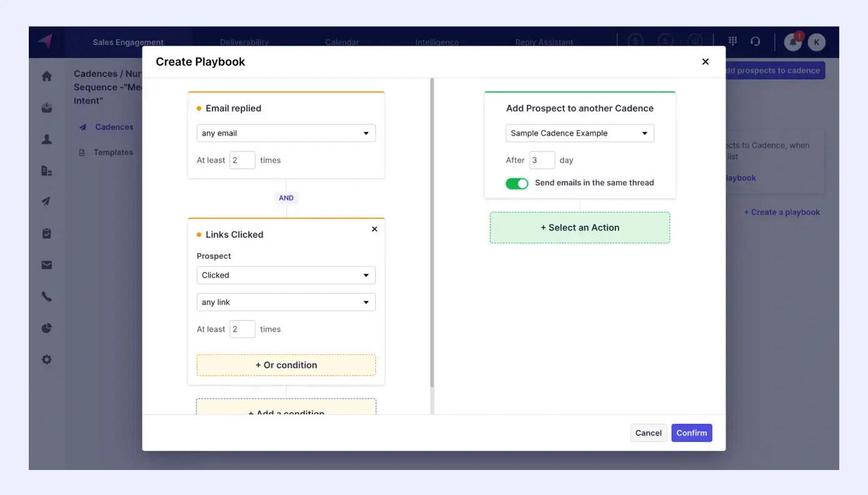Open the Reports pie chart icon

click(46, 327)
